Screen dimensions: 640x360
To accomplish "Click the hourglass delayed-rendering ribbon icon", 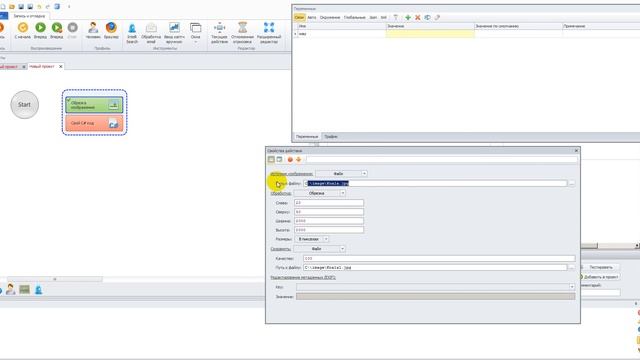I will [x=242, y=27].
